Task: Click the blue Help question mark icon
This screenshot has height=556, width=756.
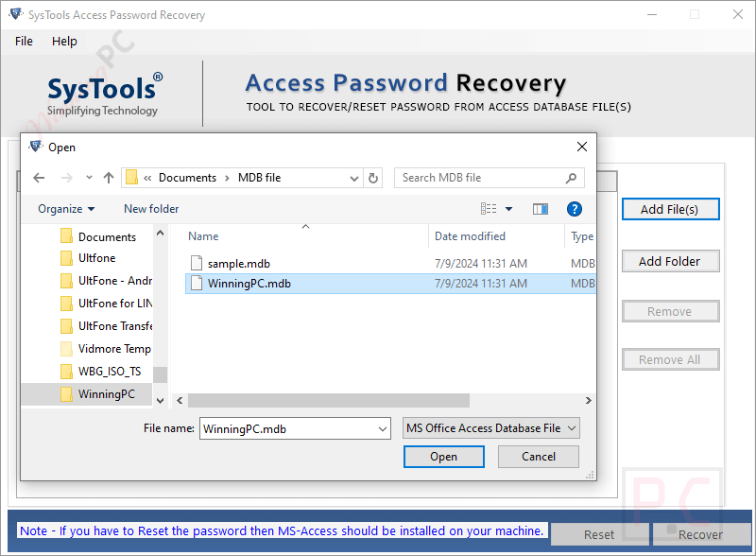Action: (575, 209)
